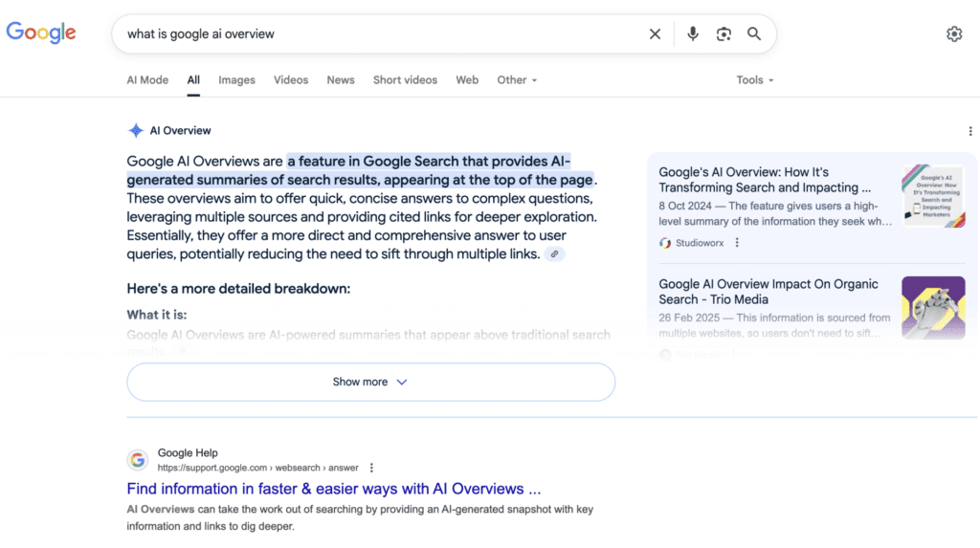Click the AI Overview sparkle icon
The height and width of the screenshot is (548, 980).
click(x=136, y=131)
